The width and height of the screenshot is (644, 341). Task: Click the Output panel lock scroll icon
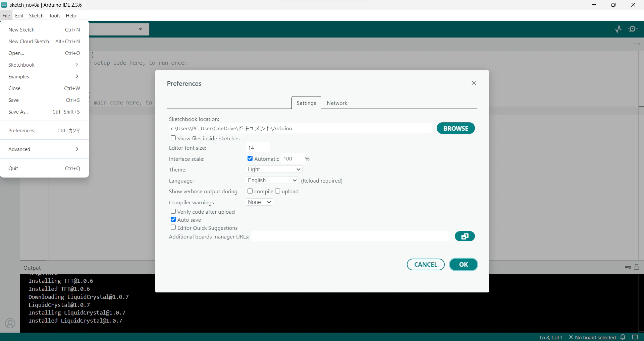point(637,267)
